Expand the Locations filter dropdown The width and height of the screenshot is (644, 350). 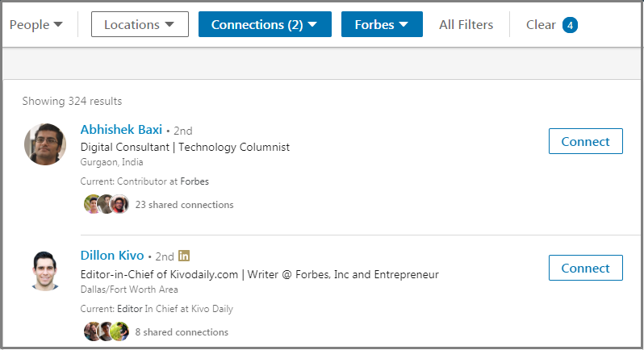(x=140, y=24)
